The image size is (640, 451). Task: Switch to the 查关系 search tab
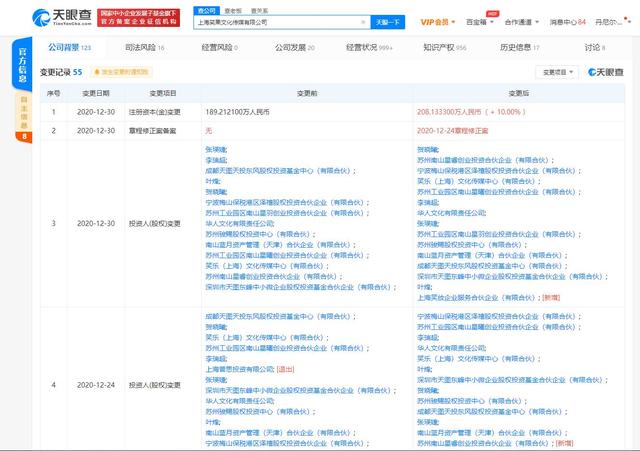pyautogui.click(x=259, y=11)
